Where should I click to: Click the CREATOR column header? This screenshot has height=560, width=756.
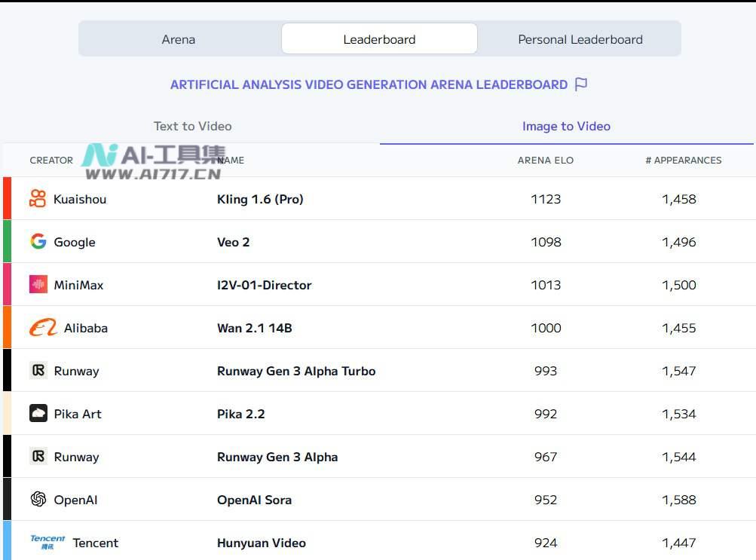pyautogui.click(x=51, y=160)
